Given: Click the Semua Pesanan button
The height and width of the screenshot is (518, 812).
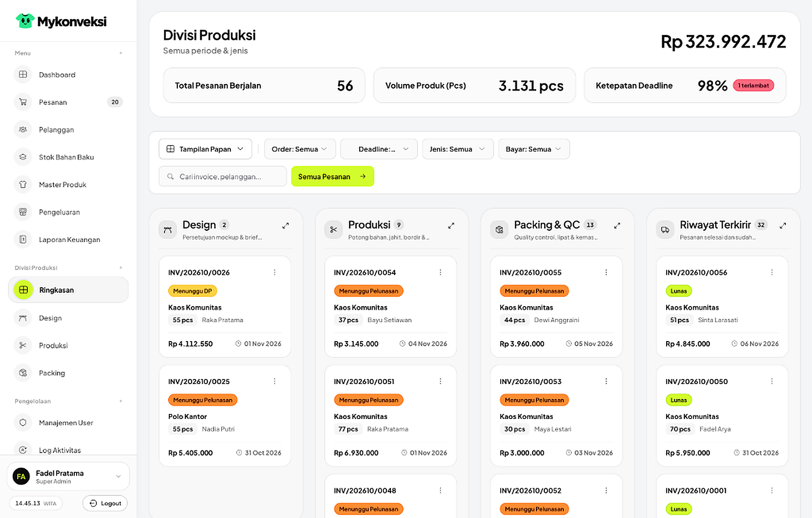Looking at the screenshot, I should (332, 177).
